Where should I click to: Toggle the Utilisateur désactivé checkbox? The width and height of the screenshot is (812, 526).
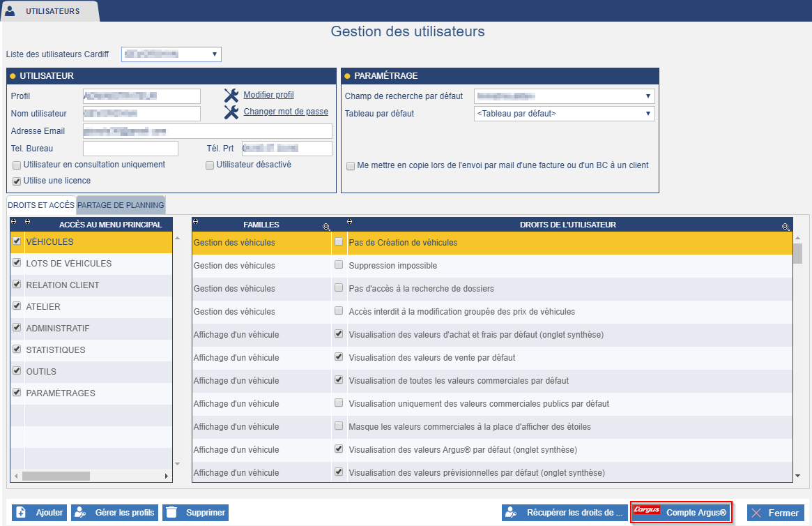click(x=210, y=165)
